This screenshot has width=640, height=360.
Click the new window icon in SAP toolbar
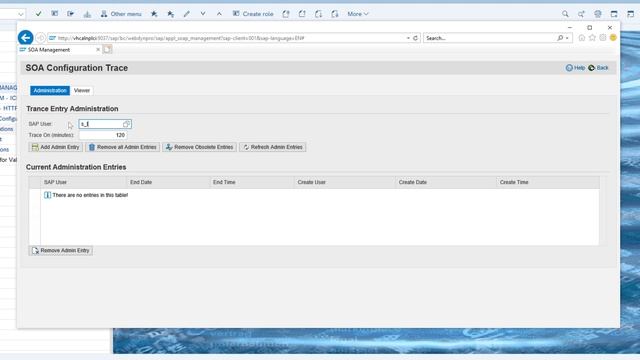pyautogui.click(x=614, y=14)
